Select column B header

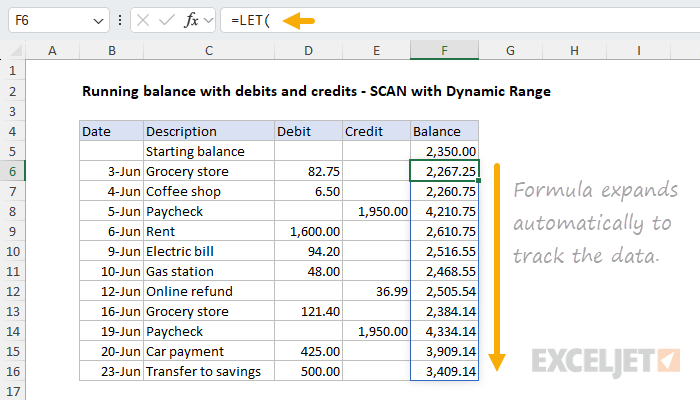pos(112,50)
